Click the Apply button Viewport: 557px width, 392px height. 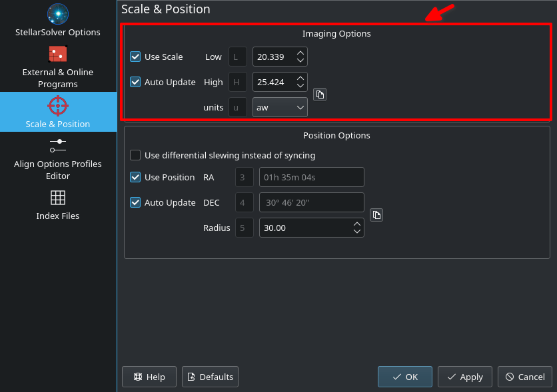tap(465, 377)
